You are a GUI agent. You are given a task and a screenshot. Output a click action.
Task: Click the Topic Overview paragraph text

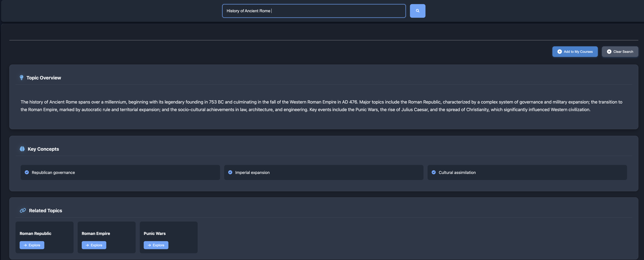pos(321,105)
